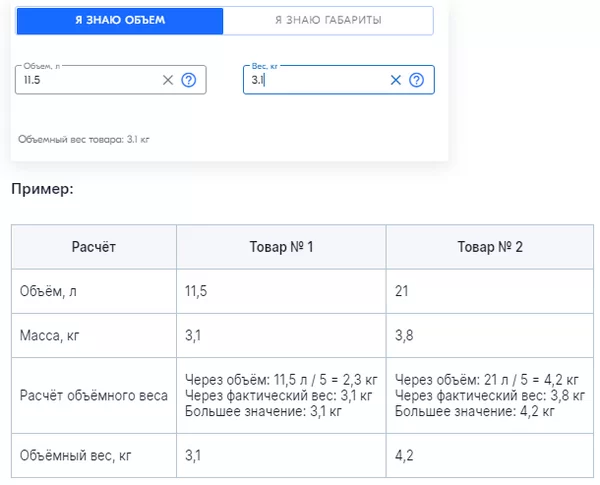This screenshot has height=485, width=600.
Task: Open help tooltip for the weight field
Action: (x=416, y=80)
